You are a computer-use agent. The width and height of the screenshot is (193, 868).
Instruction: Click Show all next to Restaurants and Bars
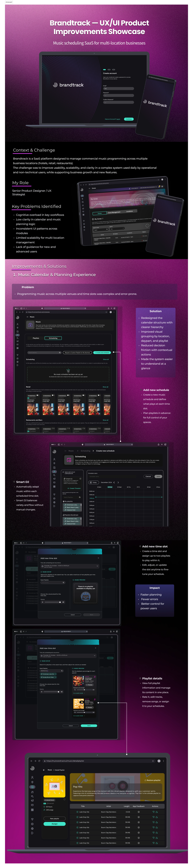105,420
